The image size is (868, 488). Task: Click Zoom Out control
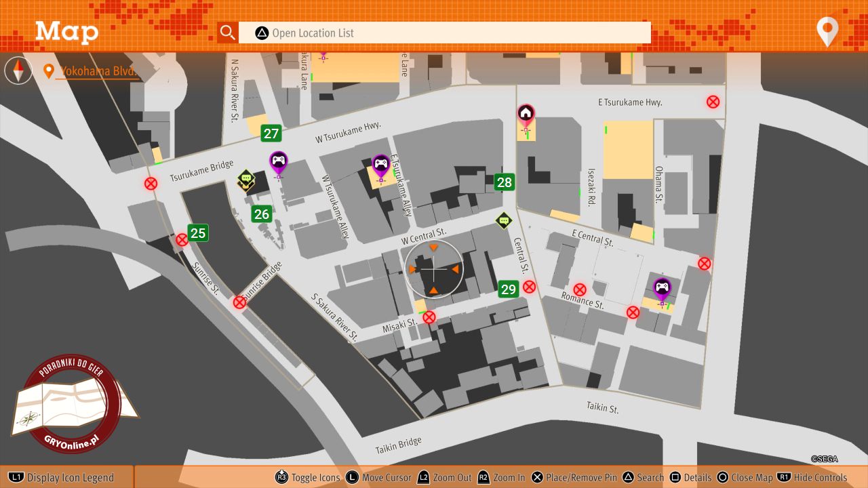pos(444,478)
